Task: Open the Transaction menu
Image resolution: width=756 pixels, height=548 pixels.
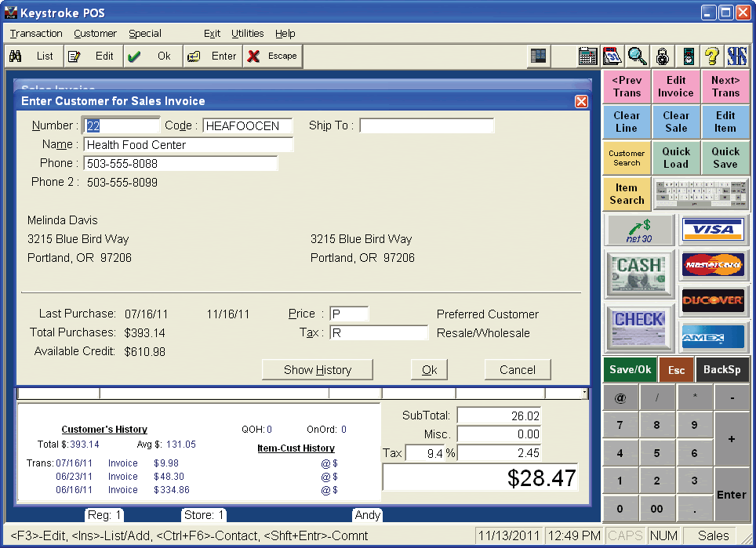Action: [36, 34]
